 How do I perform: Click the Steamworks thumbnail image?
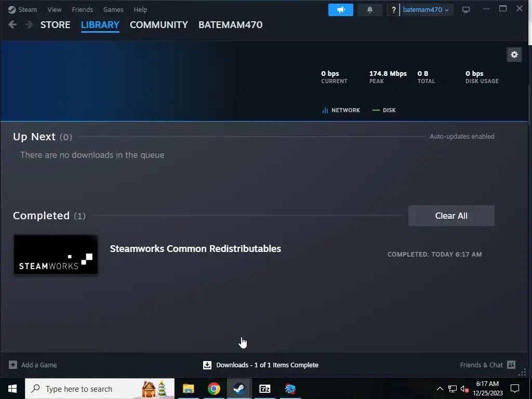(56, 255)
